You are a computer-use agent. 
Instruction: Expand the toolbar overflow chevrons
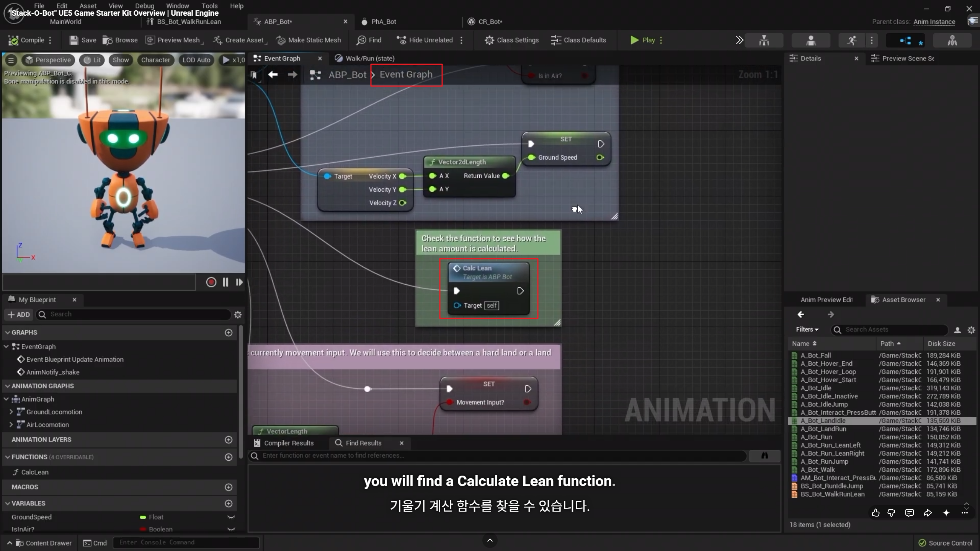coord(739,40)
